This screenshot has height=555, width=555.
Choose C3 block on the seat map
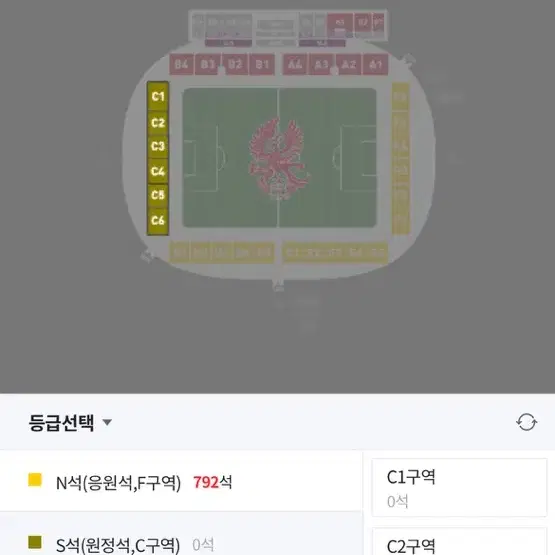point(158,146)
